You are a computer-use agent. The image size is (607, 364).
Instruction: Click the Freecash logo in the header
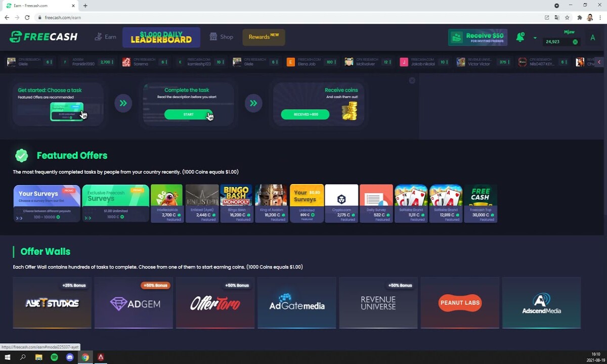coord(44,37)
